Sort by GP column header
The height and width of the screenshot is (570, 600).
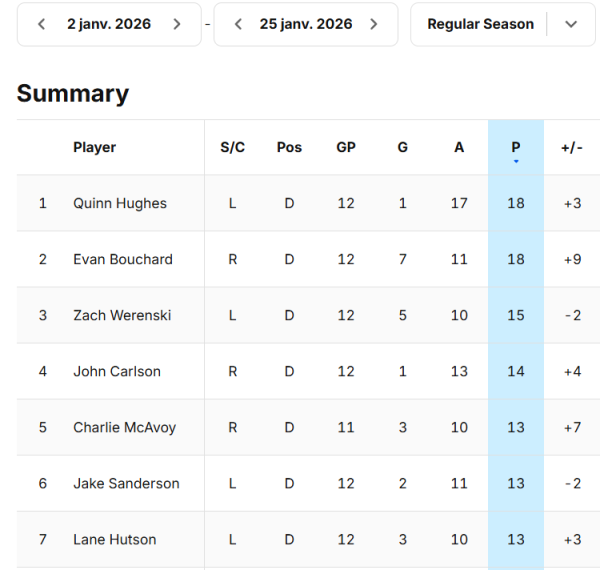click(346, 147)
